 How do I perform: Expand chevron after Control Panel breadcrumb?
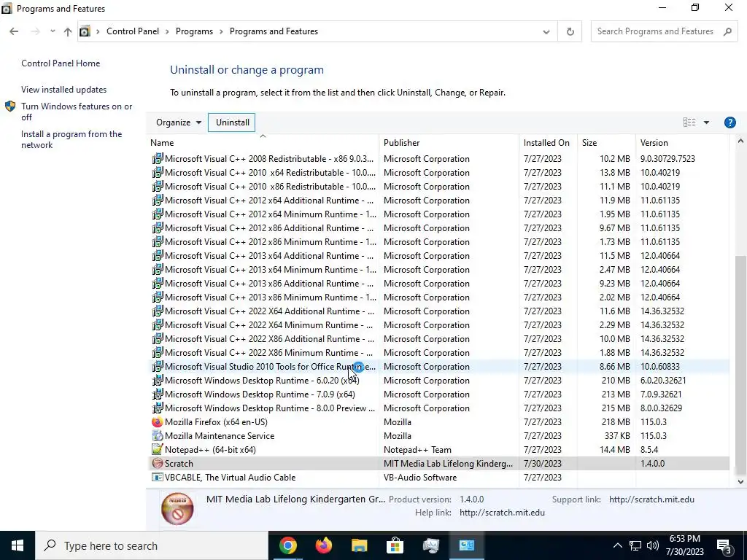tap(167, 31)
